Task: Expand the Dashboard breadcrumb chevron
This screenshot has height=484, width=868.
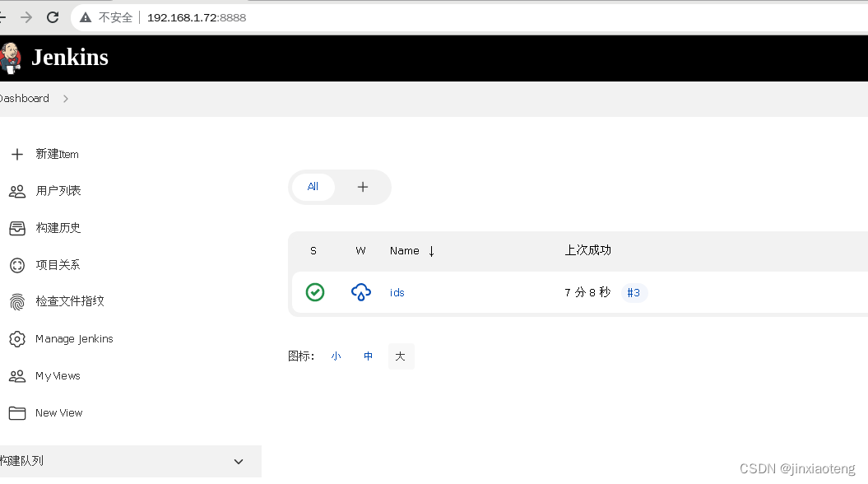Action: click(66, 99)
